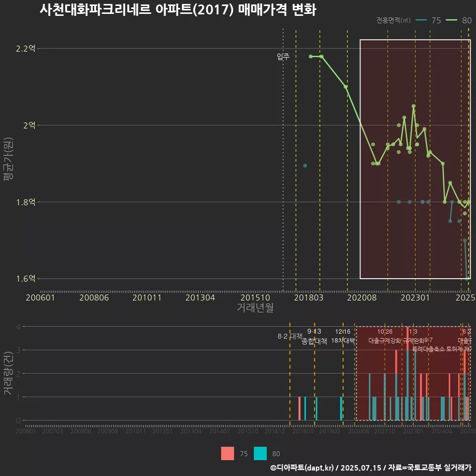This screenshot has width=476, height=476.
Task: Click the 201612 label on volume chart axis
Action: click(x=275, y=431)
